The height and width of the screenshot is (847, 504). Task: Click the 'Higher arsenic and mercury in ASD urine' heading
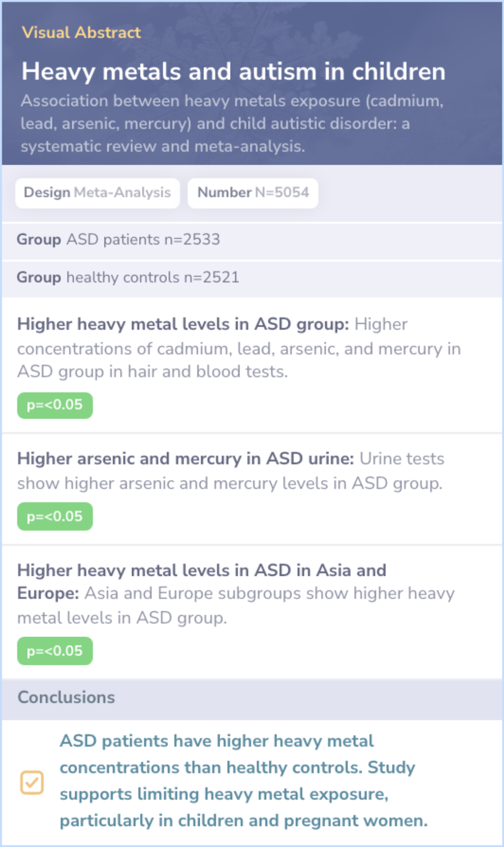point(186,459)
